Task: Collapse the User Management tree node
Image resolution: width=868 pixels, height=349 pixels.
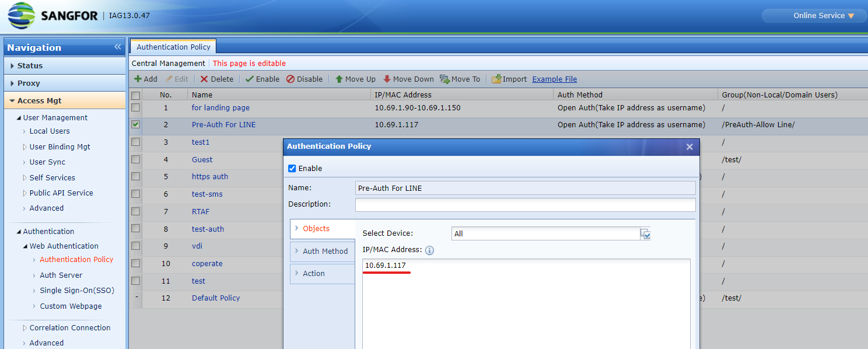Action: [x=19, y=118]
